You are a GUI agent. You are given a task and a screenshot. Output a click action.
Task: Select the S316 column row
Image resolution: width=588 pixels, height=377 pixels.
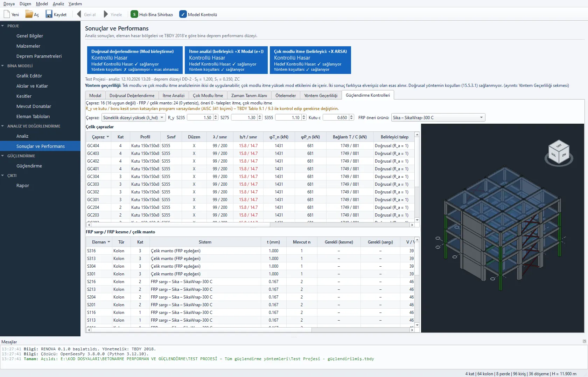(x=250, y=251)
